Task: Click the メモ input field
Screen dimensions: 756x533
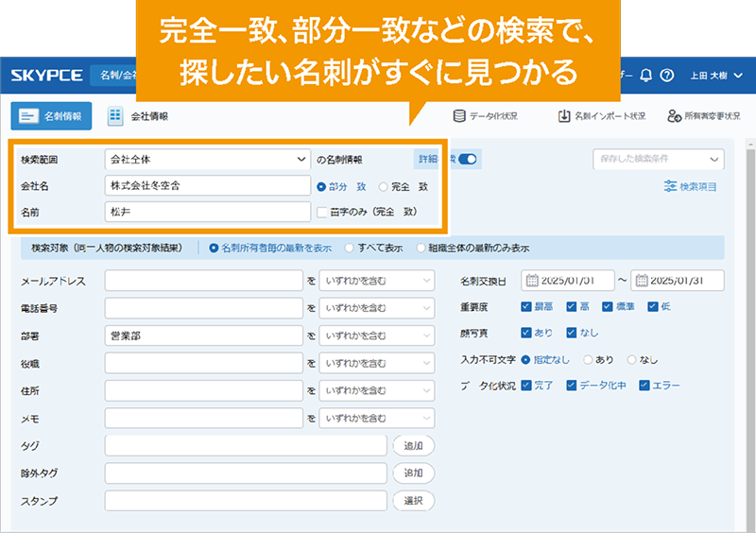Action: click(203, 418)
